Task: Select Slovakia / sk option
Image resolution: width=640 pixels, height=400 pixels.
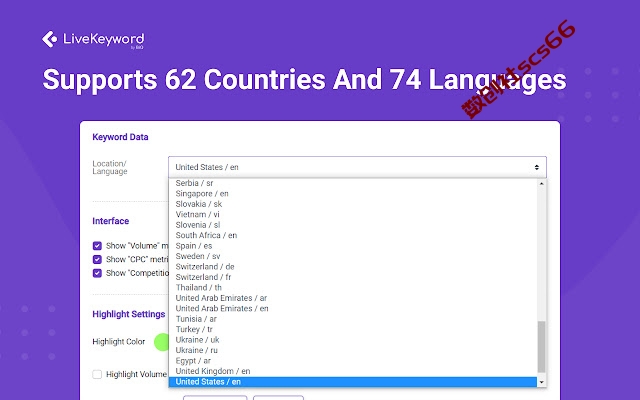Action: (353, 204)
